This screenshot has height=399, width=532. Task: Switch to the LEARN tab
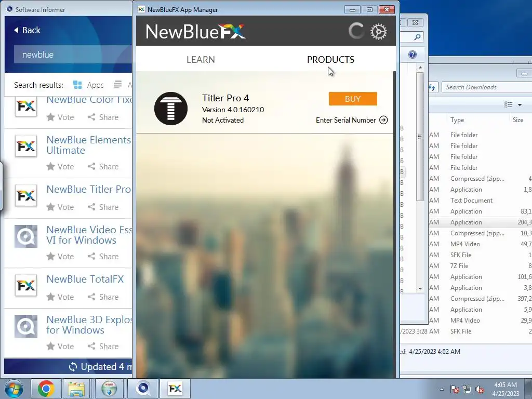pos(201,60)
